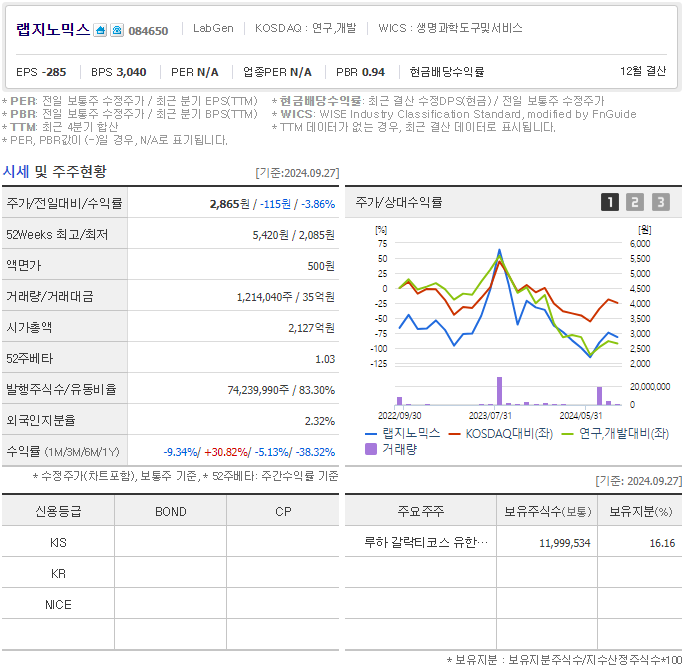689x671 pixels.
Task: Click the BPS 3,040 value
Action: tap(119, 72)
